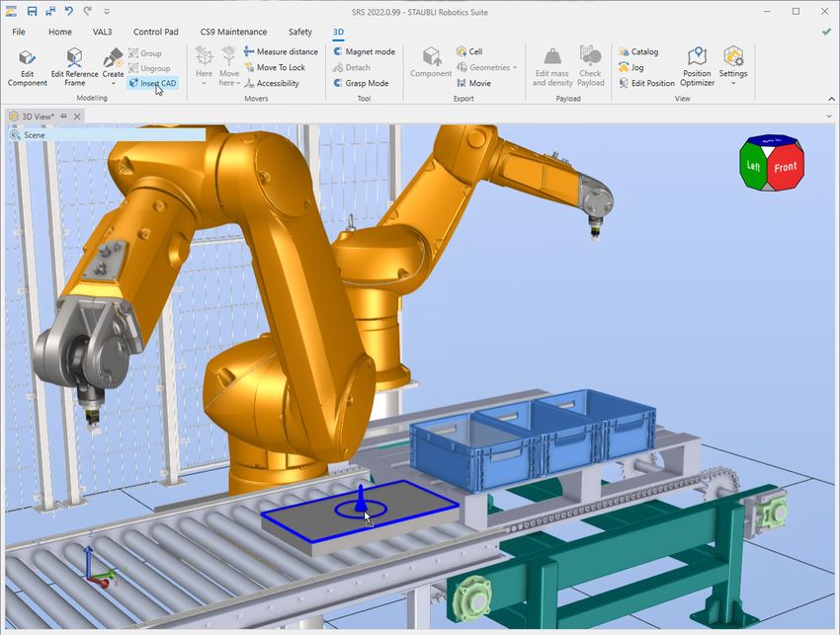Click the Left face of view cube
The width and height of the screenshot is (840, 635).
[x=753, y=167]
